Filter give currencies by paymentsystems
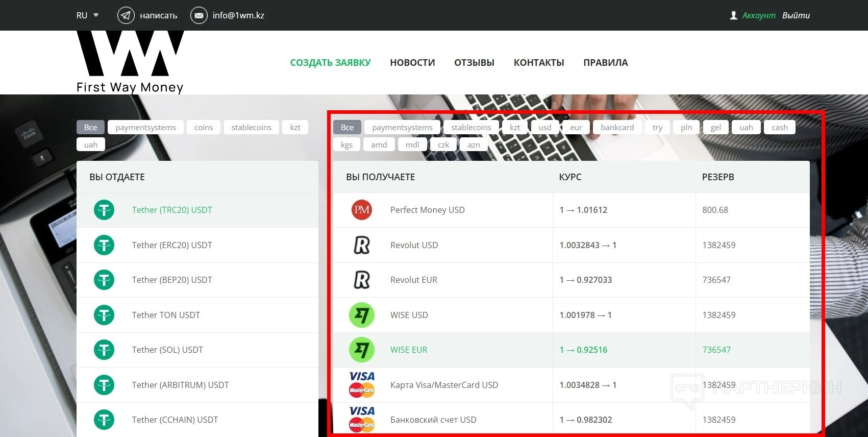 [146, 127]
